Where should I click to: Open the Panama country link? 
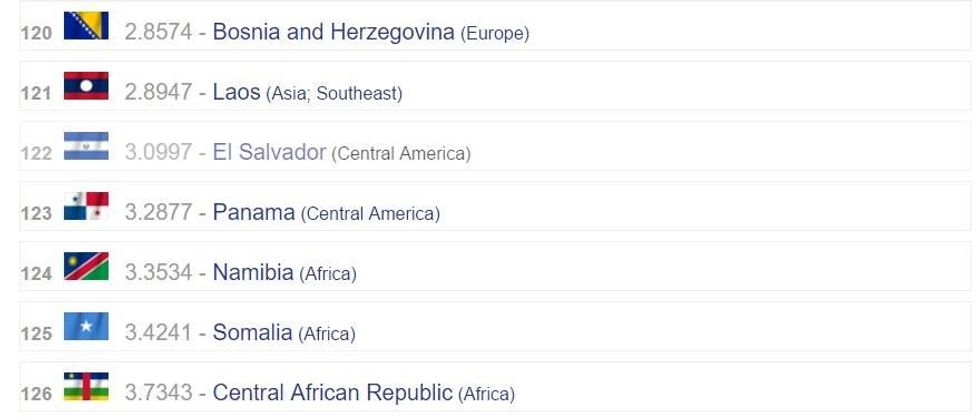pos(254,213)
